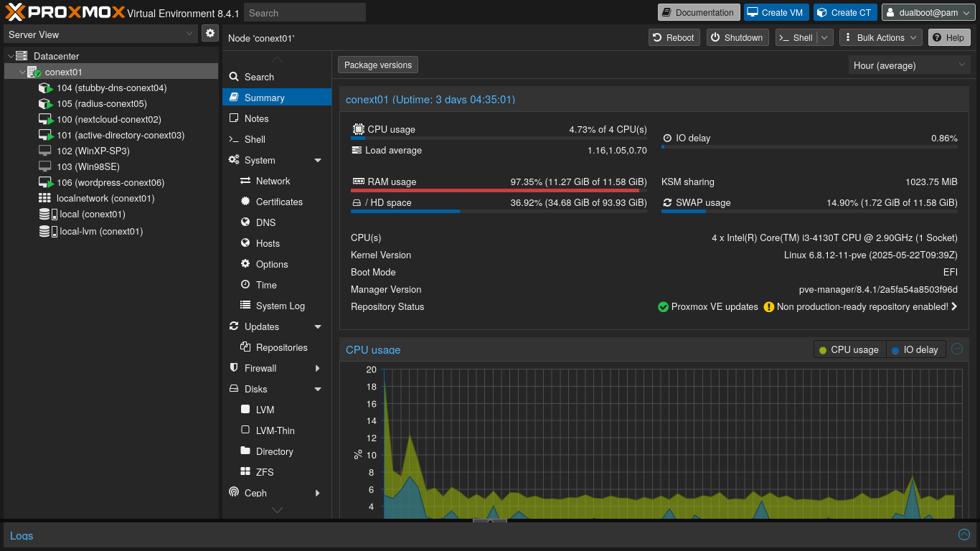Image resolution: width=980 pixels, height=551 pixels.
Task: Click VM 100 nextcloud monitor icon
Action: [46, 119]
